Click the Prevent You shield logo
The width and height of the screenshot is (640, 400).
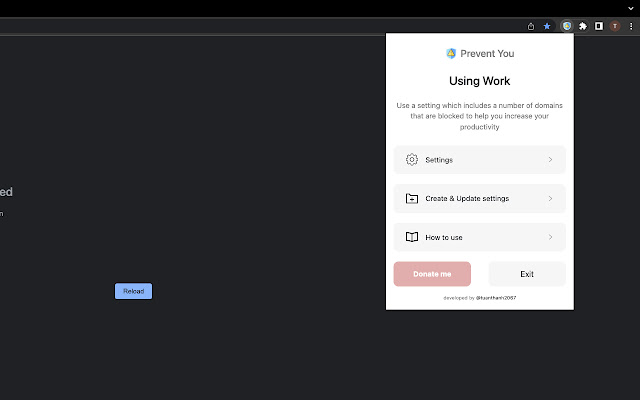451,53
